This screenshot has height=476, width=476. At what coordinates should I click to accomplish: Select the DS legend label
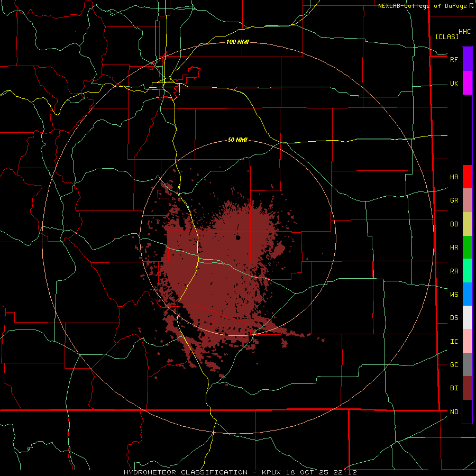coord(454,318)
